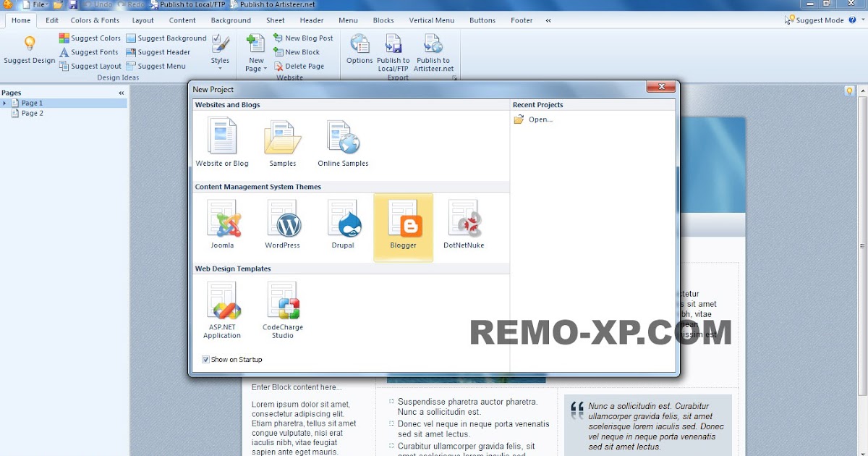This screenshot has height=456, width=868.
Task: Select the DotNetNuke theme type
Action: (x=464, y=224)
